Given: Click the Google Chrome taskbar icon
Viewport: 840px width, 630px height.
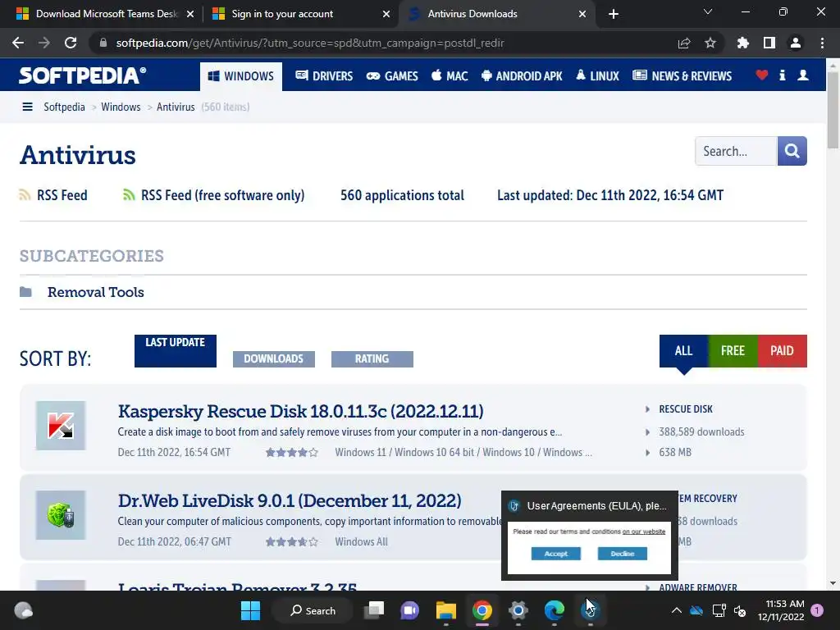Looking at the screenshot, I should tap(482, 610).
